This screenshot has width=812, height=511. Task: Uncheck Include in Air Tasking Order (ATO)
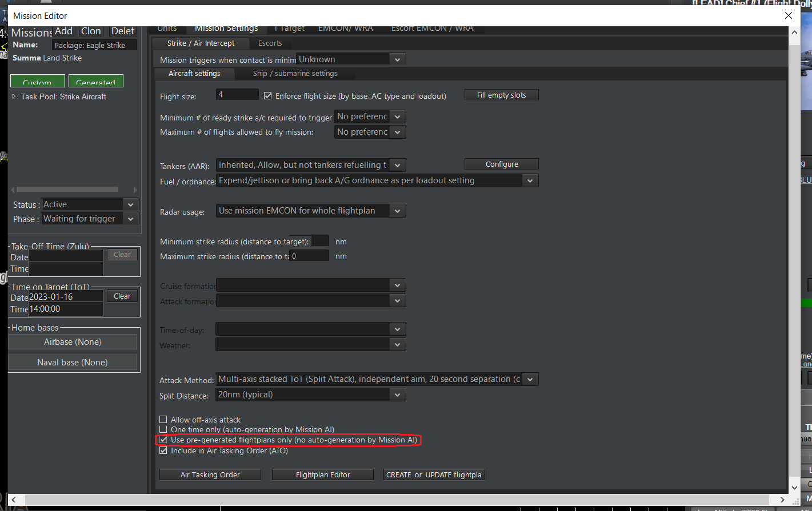click(x=163, y=450)
